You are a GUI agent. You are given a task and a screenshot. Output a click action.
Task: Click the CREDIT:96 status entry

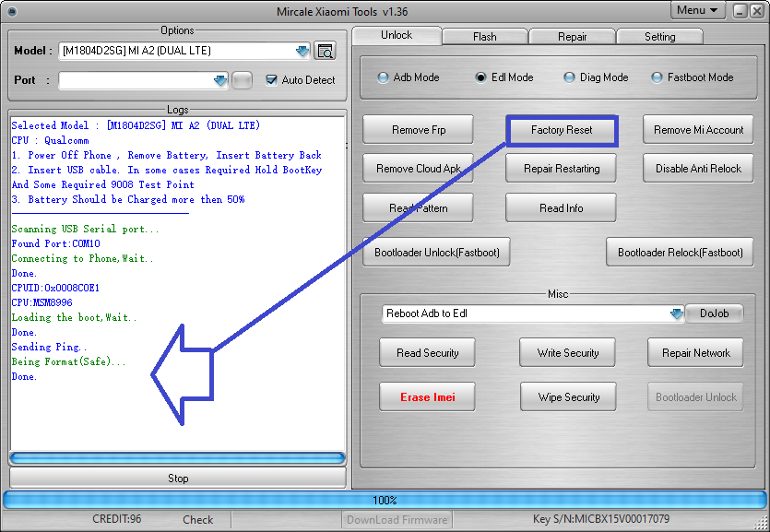coord(116,519)
